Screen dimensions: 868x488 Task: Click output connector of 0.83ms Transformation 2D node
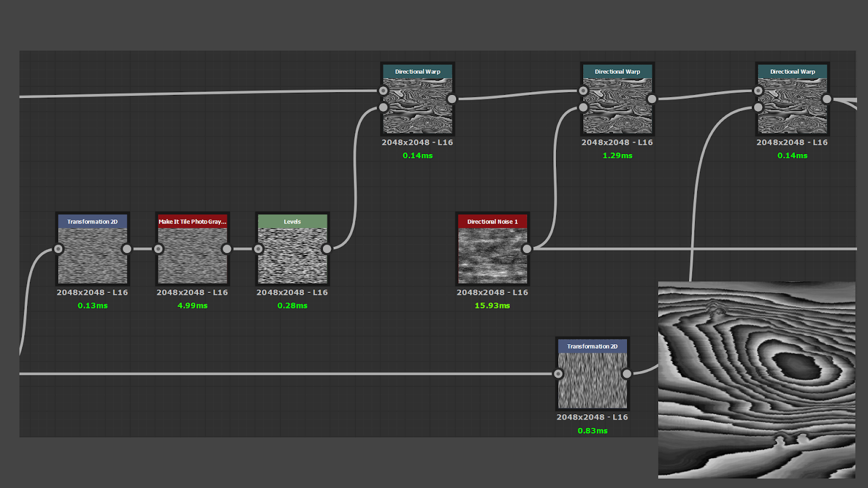627,374
